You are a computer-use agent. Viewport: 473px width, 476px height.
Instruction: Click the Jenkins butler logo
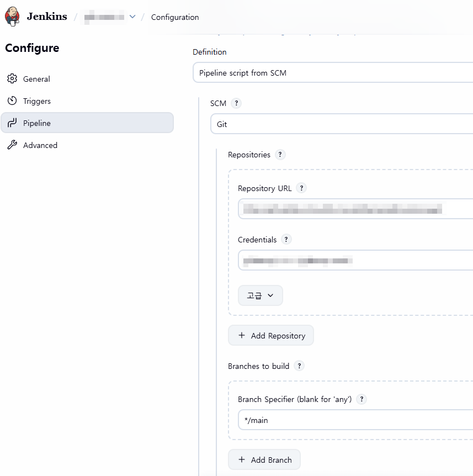12,17
